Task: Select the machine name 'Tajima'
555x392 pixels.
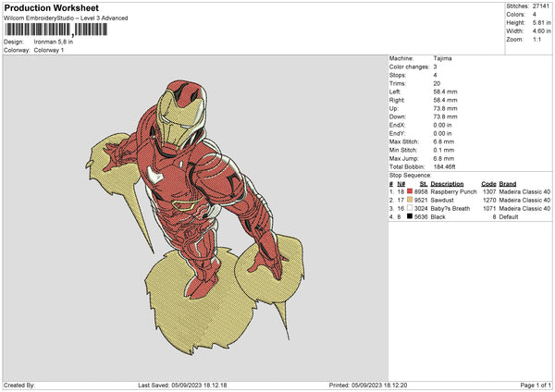Action: coord(442,58)
